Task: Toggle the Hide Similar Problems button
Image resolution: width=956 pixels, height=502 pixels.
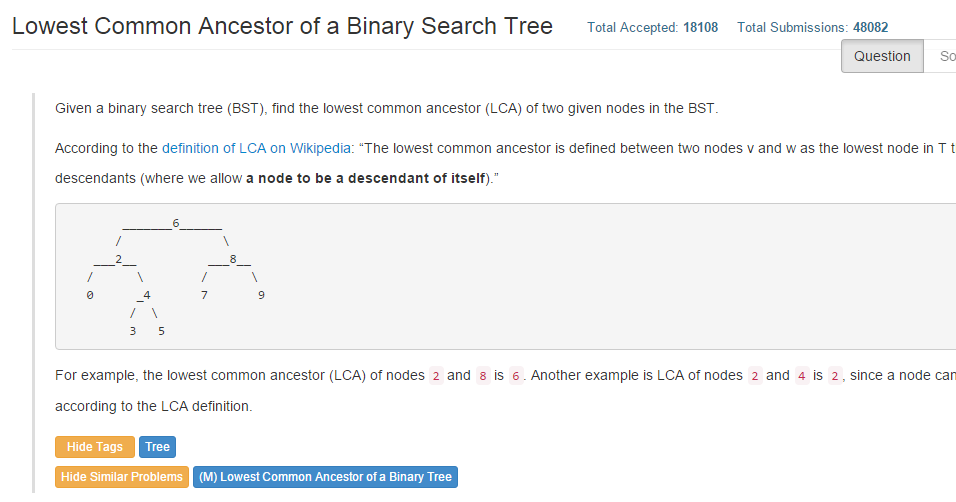Action: click(122, 477)
